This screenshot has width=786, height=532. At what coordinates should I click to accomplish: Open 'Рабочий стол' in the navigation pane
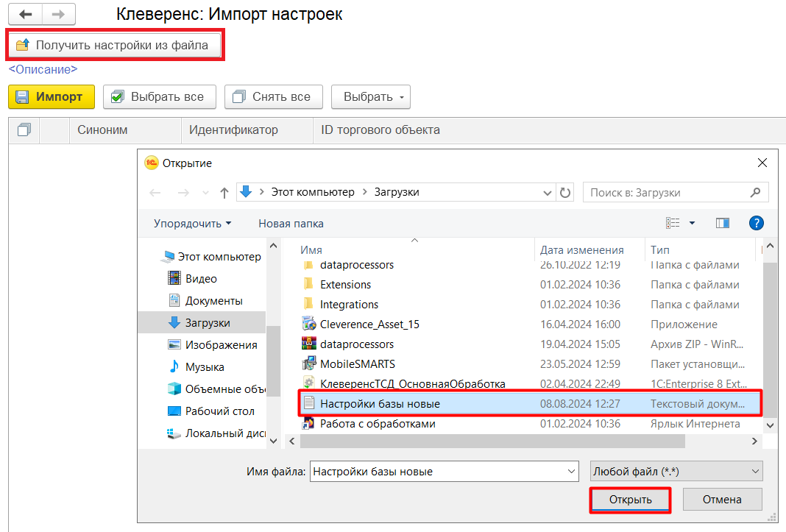(x=211, y=411)
